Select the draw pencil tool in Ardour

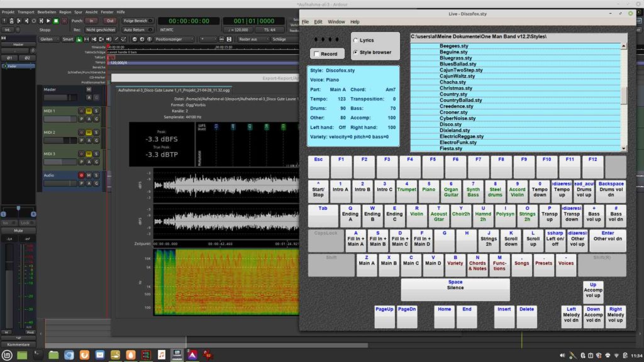point(116,40)
